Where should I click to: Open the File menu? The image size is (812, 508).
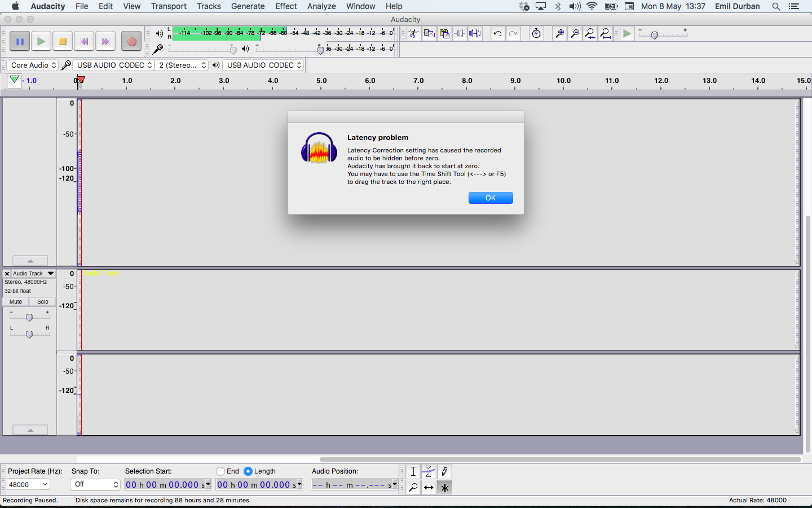[82, 6]
